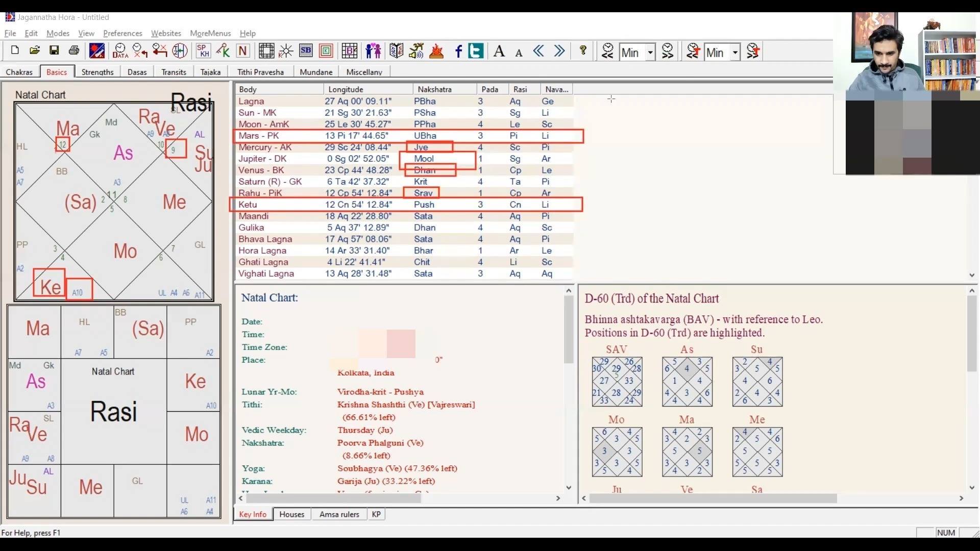Decrease font size with small A

pyautogui.click(x=519, y=53)
